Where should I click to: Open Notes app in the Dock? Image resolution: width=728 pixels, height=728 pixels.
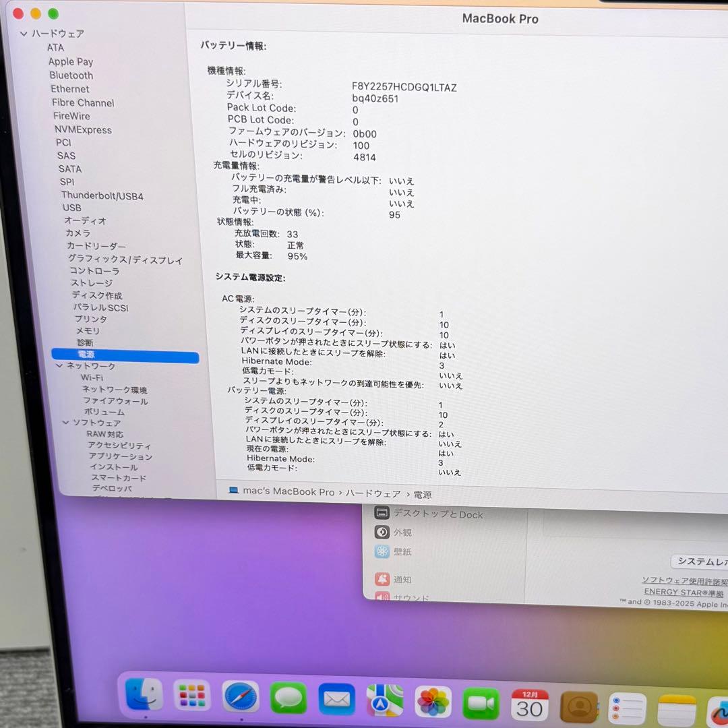click(677, 710)
